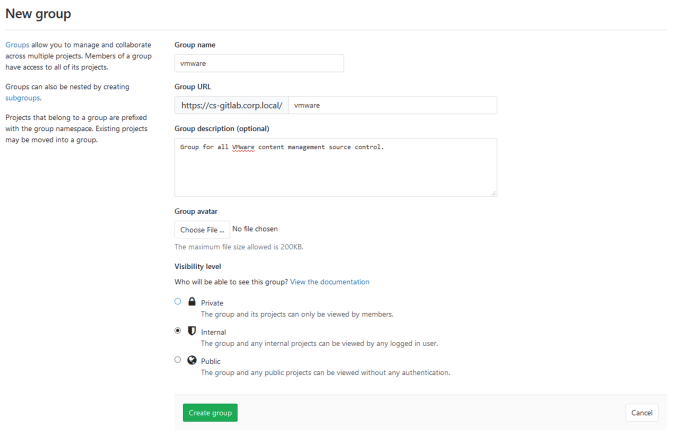Focus the Group URL path field

(393, 105)
